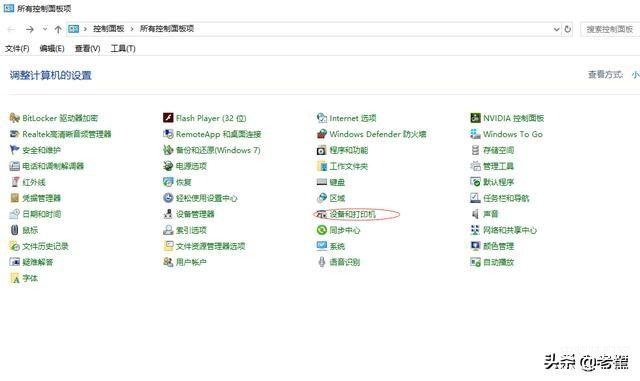The image size is (640, 381).
Task: Open the 文件资源管理器选项 link
Action: coord(211,246)
